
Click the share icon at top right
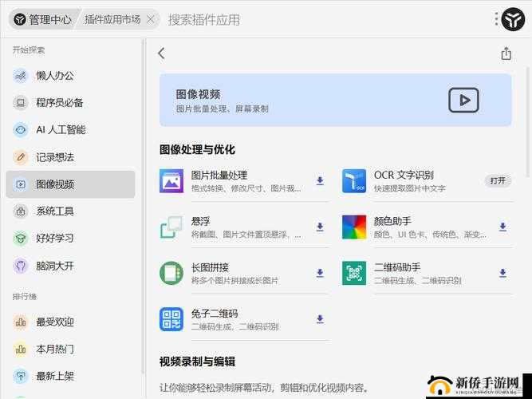[506, 53]
